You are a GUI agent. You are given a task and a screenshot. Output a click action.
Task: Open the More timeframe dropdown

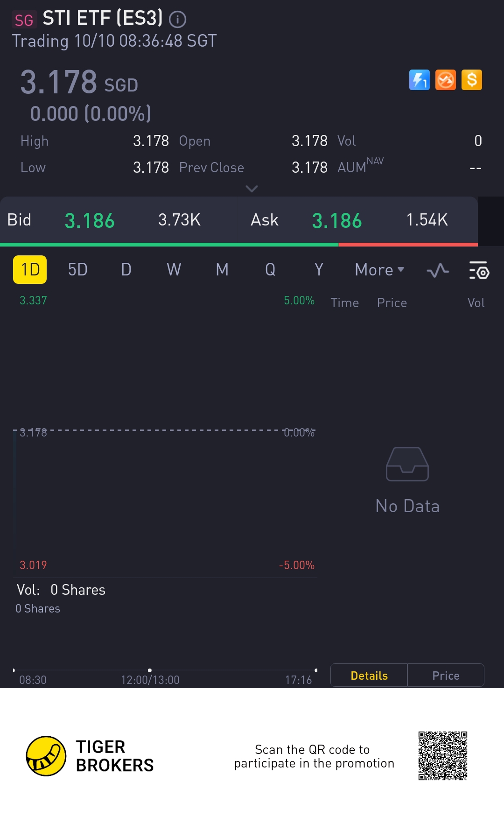(379, 270)
